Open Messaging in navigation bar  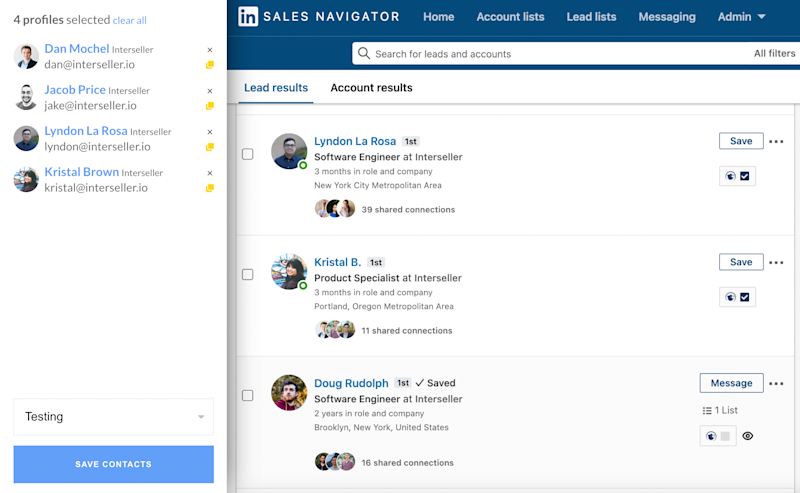(667, 17)
